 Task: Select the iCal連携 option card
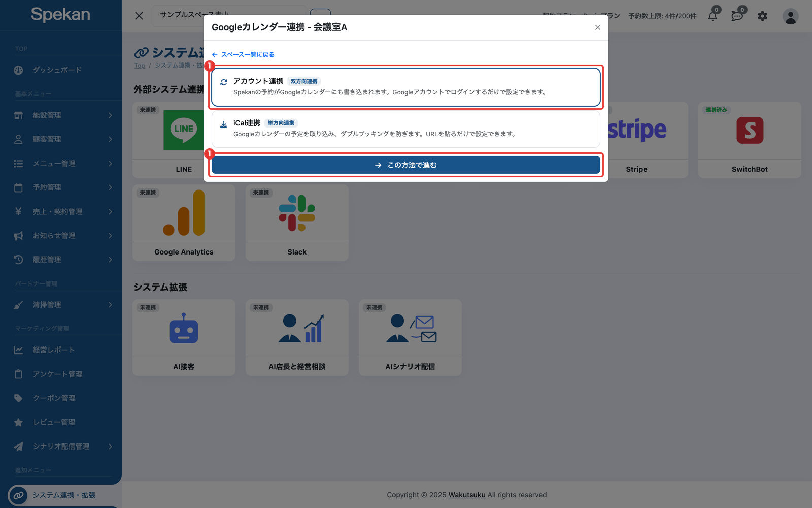coord(406,129)
